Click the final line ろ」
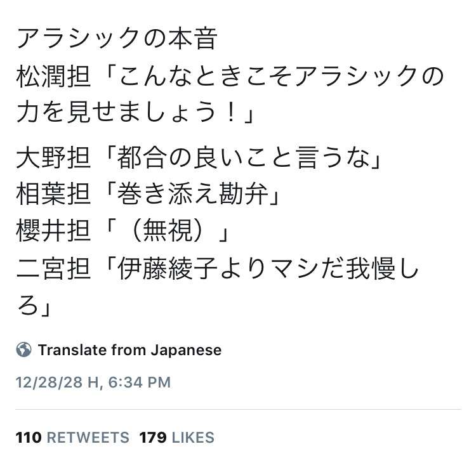476x463 pixels. click(33, 304)
